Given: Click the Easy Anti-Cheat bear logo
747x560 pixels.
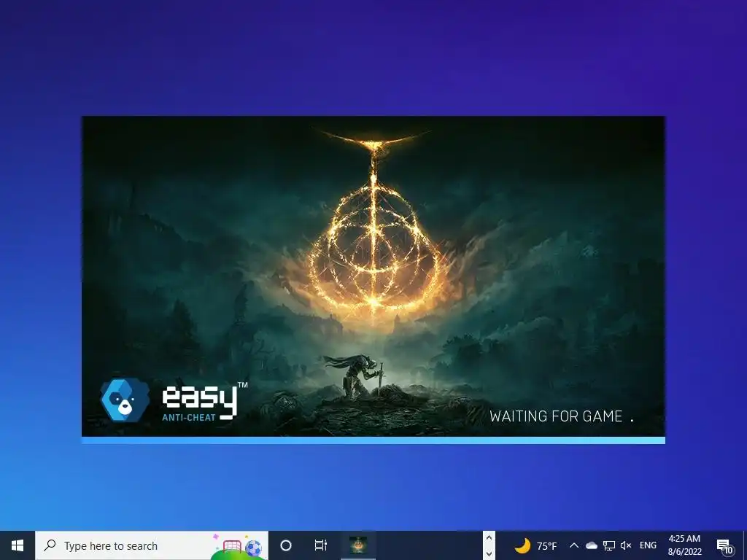Looking at the screenshot, I should [125, 400].
